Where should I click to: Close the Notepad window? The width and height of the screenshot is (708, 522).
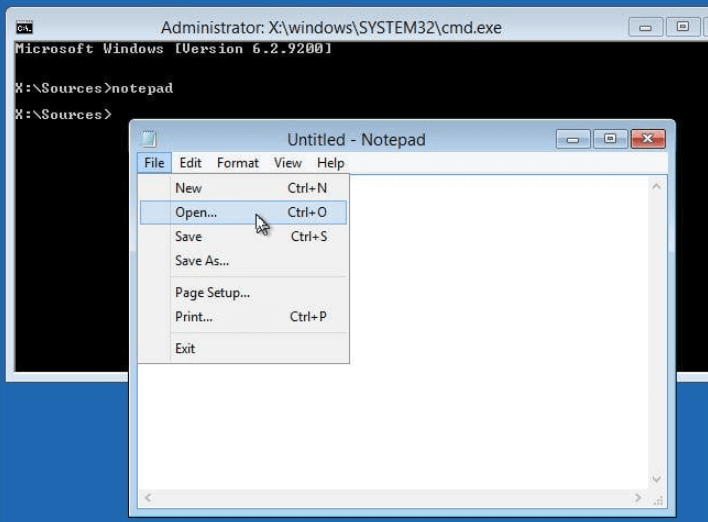coord(648,139)
